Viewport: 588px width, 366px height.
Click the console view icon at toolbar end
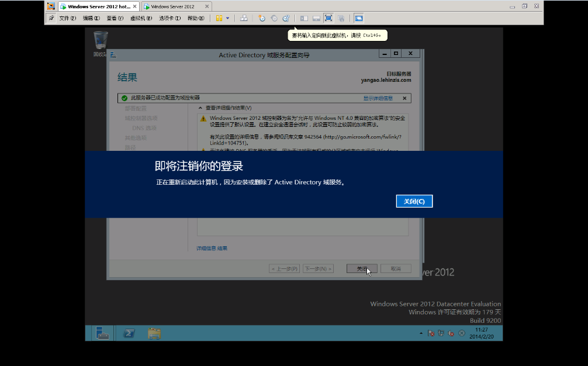[x=358, y=18]
